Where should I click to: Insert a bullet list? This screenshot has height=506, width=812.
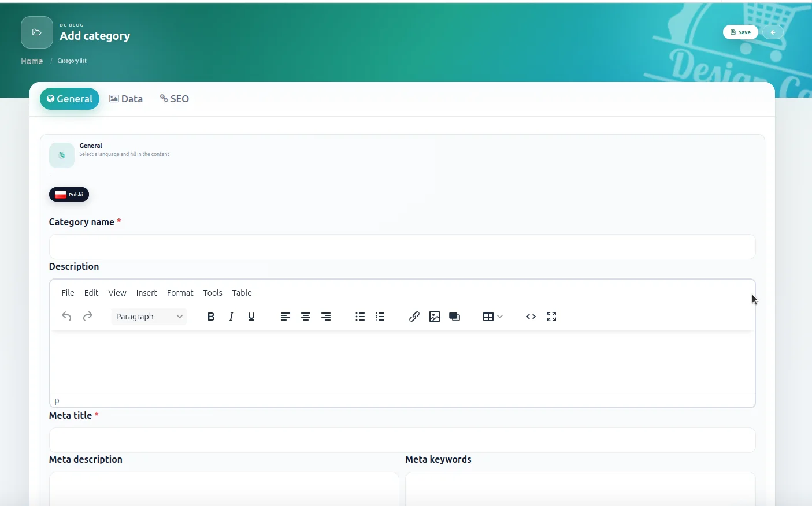pos(360,317)
